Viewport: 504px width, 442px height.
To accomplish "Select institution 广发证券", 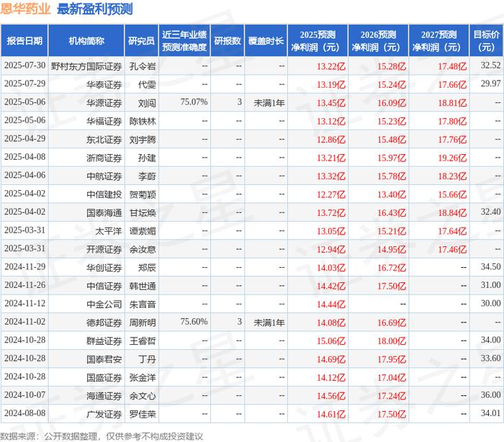I will (x=104, y=415).
